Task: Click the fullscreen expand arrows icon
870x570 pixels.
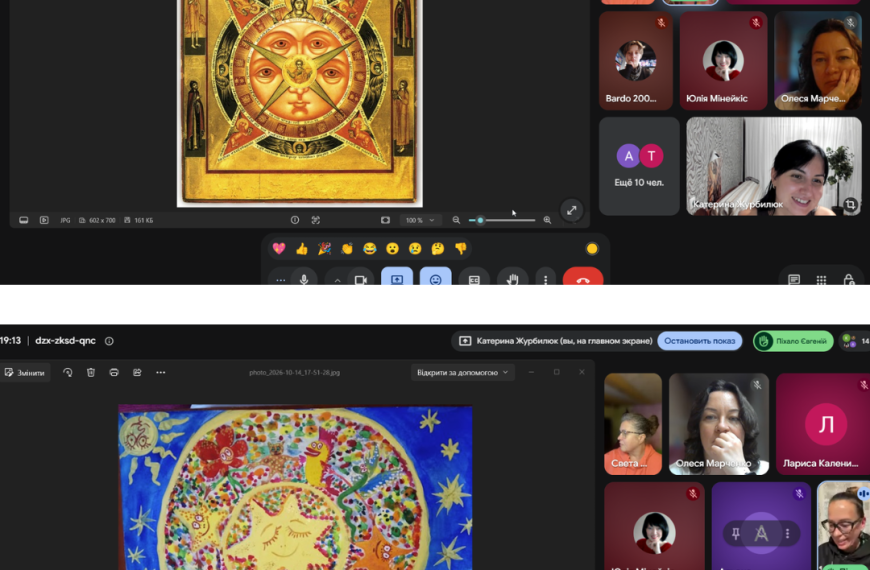Action: [571, 210]
